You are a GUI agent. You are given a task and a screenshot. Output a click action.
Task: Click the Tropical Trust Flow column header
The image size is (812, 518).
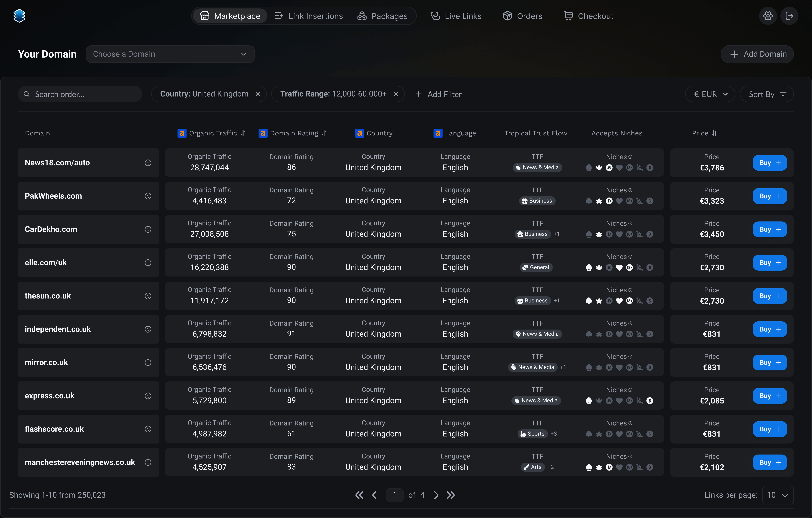pos(536,133)
